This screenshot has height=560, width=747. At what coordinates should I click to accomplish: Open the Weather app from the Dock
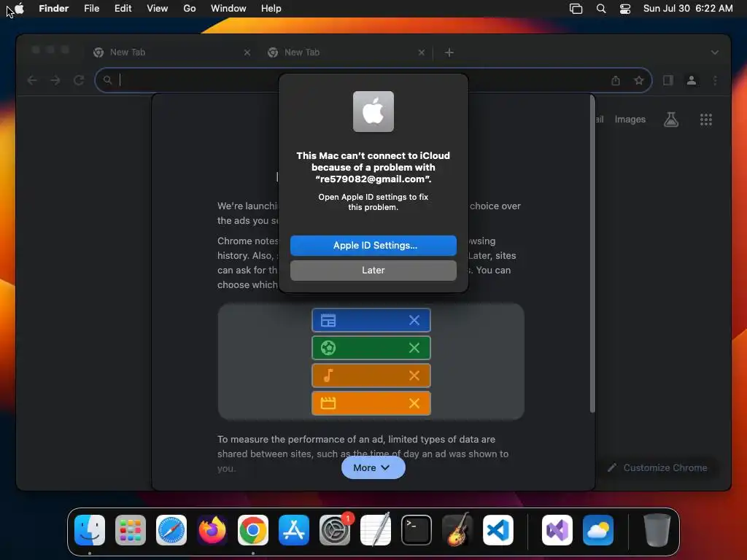coord(598,530)
